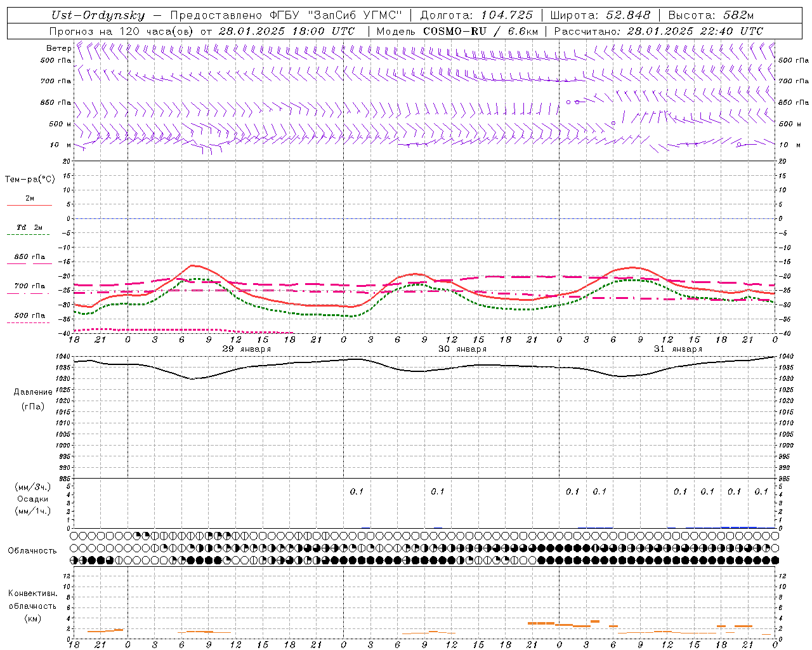Click the Ust-Ordynsky station title
812x650 pixels.
coord(98,15)
